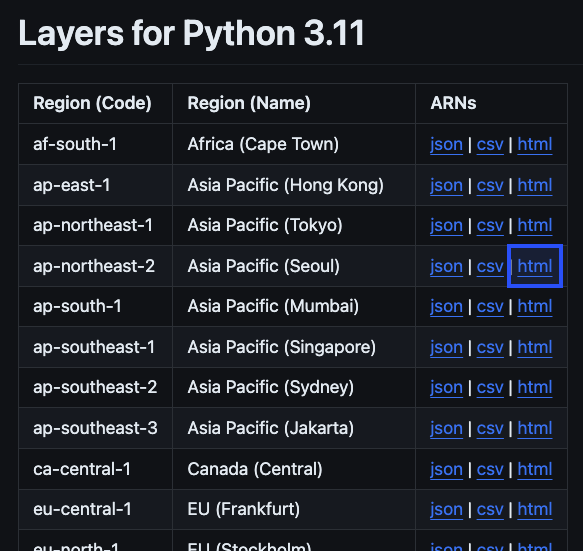Click the Asia Pacific (Jakarta) cell
The height and width of the screenshot is (551, 583).
(294, 428)
